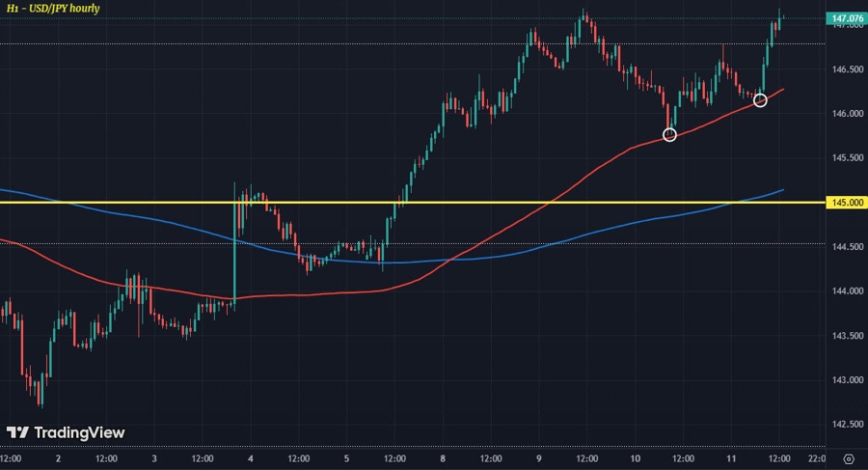
Task: Click the 144.500 price axis label
Action: [x=848, y=247]
